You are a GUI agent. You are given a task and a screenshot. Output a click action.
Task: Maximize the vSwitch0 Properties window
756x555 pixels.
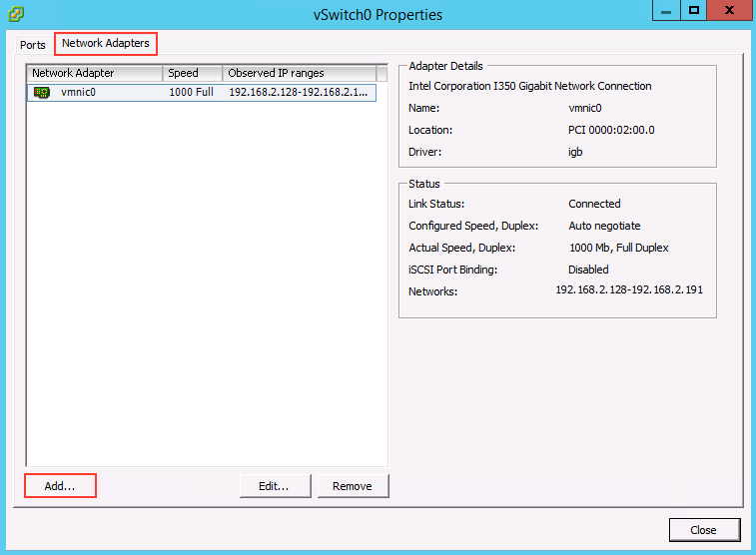694,11
